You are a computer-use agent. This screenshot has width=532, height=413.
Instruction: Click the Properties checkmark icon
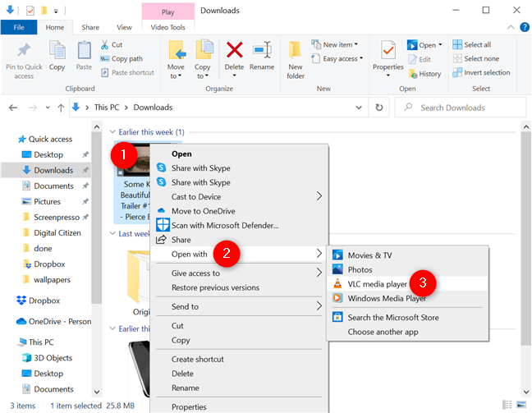388,51
